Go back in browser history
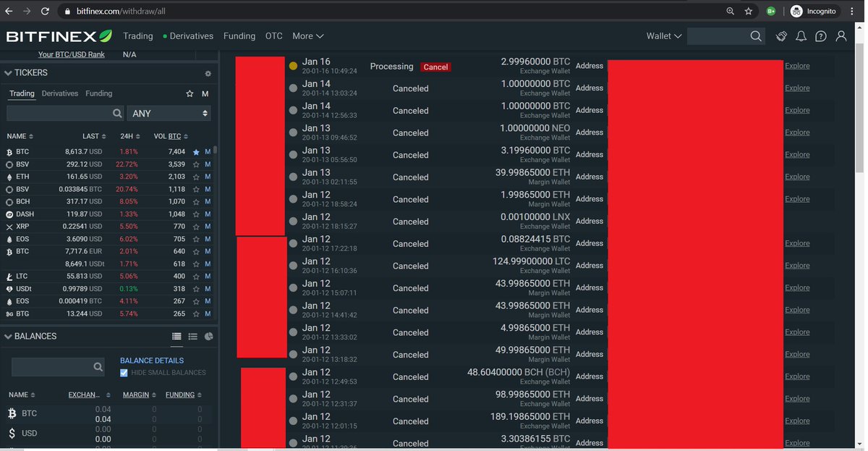Viewport: 868px width, 451px height. pos(9,11)
